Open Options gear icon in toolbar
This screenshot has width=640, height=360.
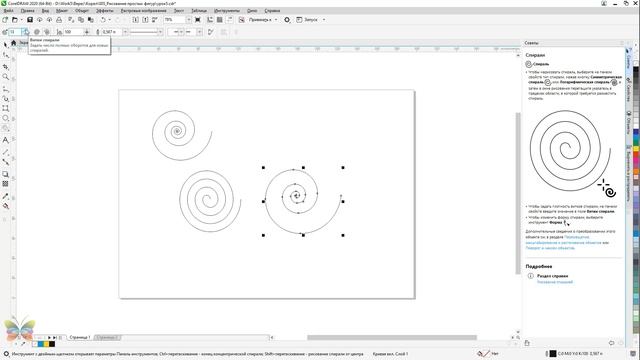pyautogui.click(x=287, y=20)
